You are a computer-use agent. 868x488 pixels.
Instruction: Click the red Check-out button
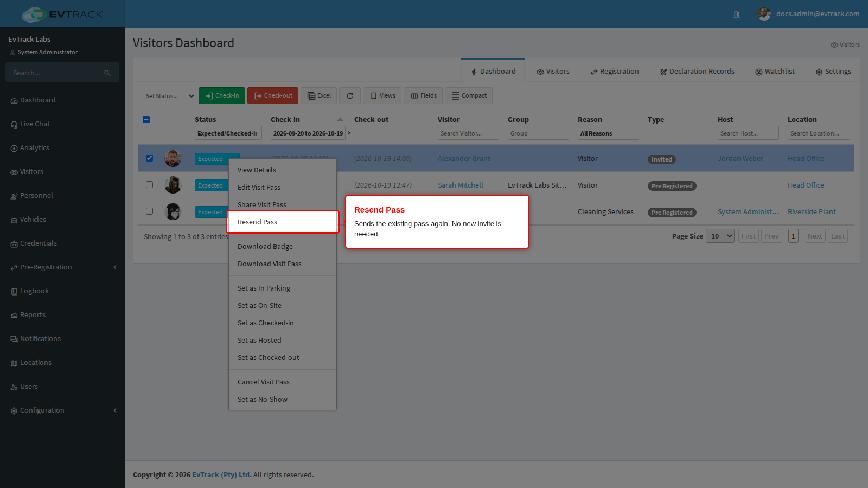coord(273,96)
